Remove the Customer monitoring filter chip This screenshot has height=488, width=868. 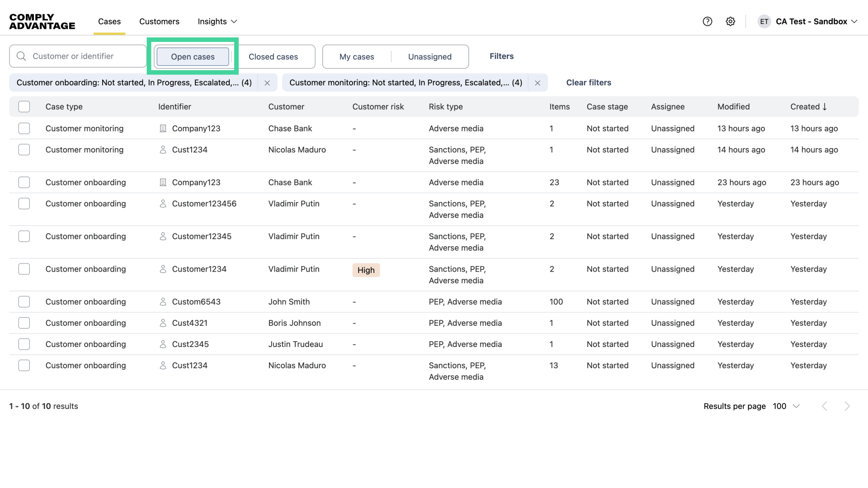coord(537,83)
